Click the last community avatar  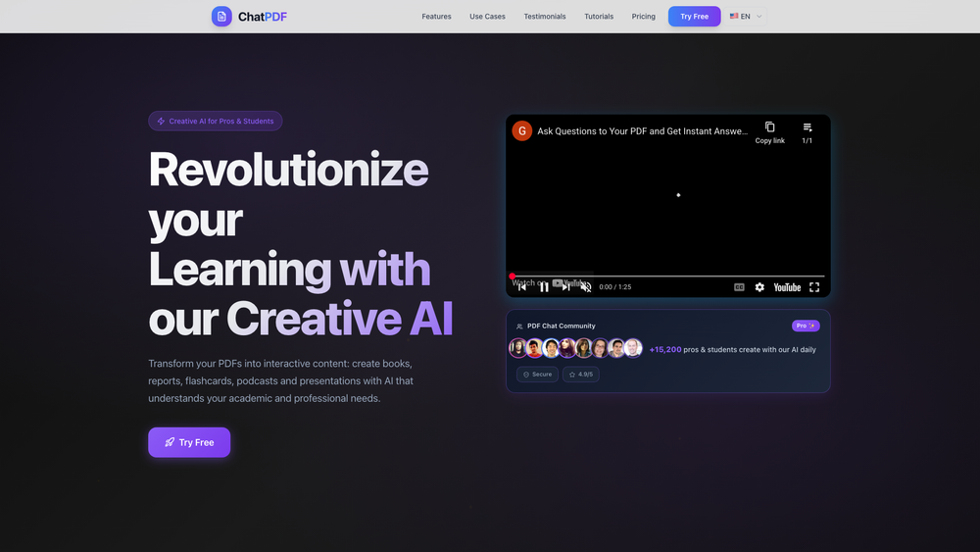[633, 348]
